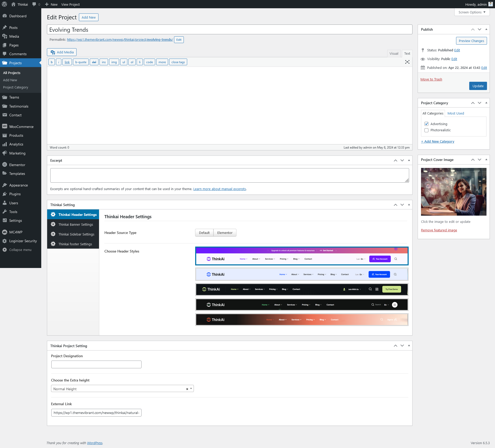Uncheck the Advertising category
This screenshot has height=448, width=495.
426,124
